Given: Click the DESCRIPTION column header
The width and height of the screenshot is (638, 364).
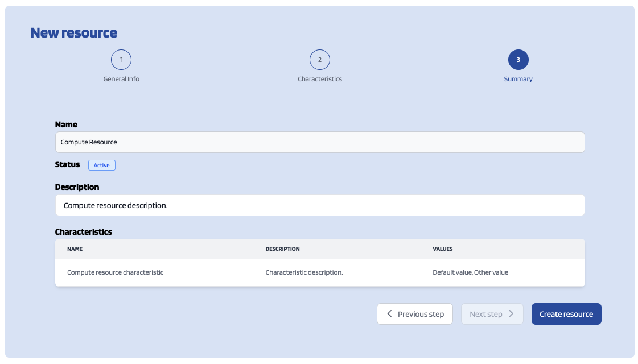Looking at the screenshot, I should click(x=282, y=249).
